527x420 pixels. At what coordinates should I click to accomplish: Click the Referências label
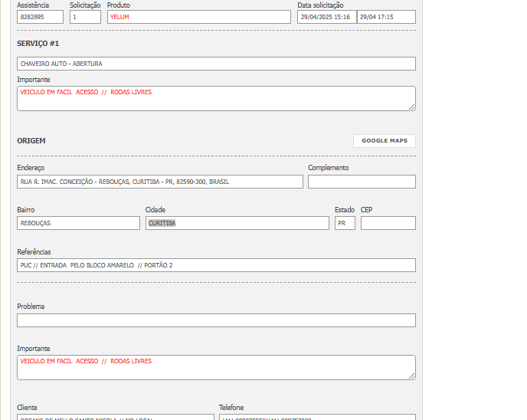pos(34,252)
